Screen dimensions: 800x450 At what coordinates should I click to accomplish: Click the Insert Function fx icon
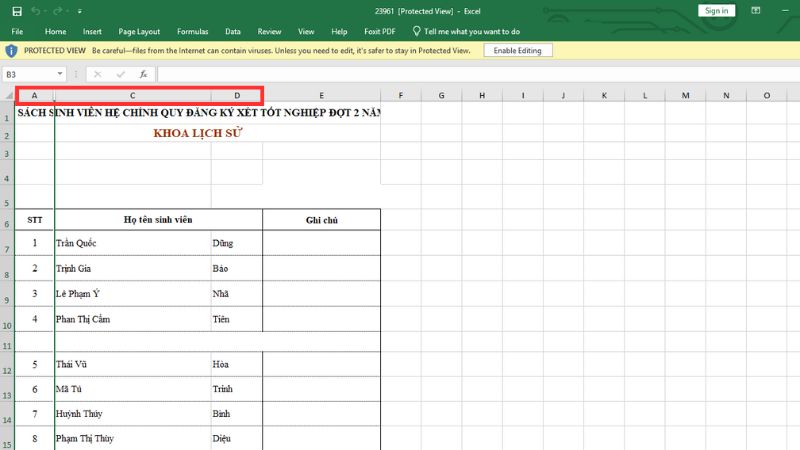[x=144, y=74]
